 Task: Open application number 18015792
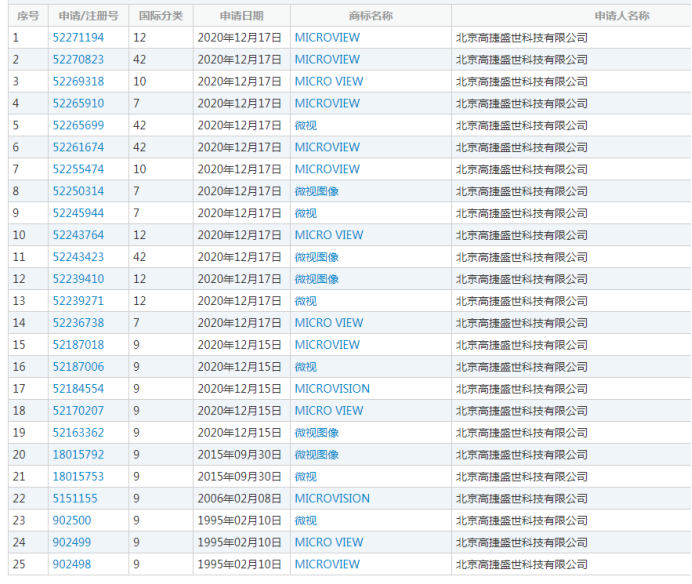click(78, 455)
